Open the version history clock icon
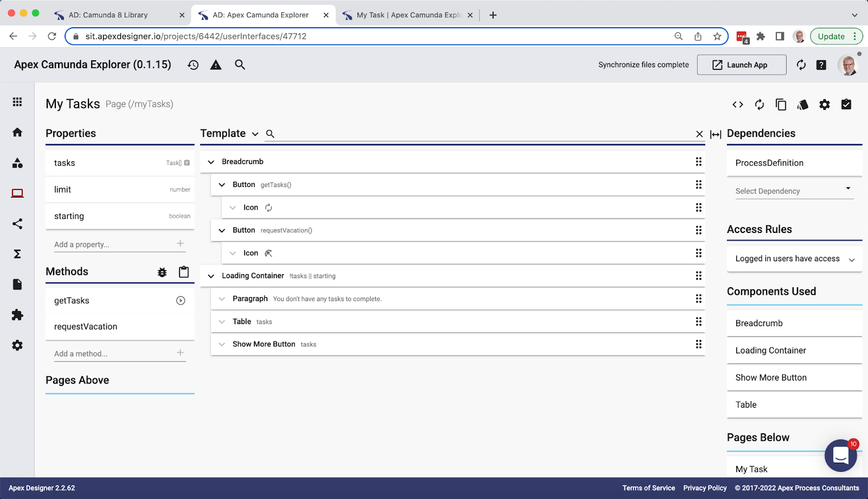The width and height of the screenshot is (868, 499). coord(193,65)
